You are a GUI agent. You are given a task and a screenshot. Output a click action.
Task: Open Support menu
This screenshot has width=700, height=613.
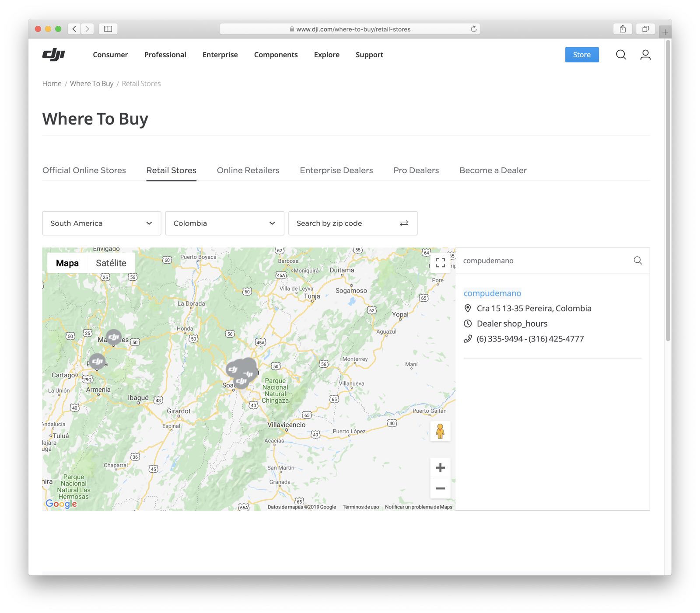tap(369, 55)
